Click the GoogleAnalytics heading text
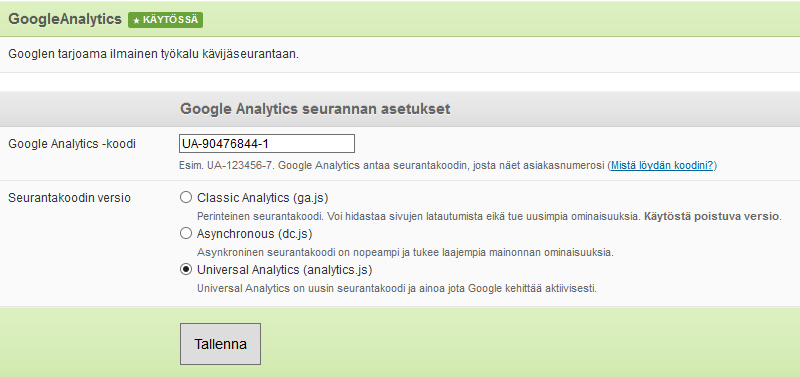The image size is (800, 377). 65,19
